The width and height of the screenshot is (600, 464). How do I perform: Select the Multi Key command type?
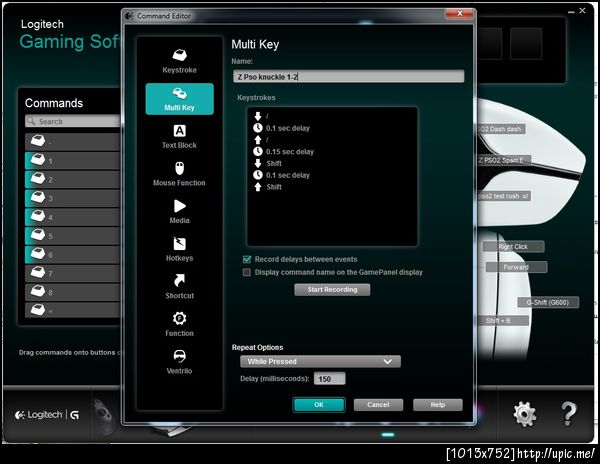[179, 99]
